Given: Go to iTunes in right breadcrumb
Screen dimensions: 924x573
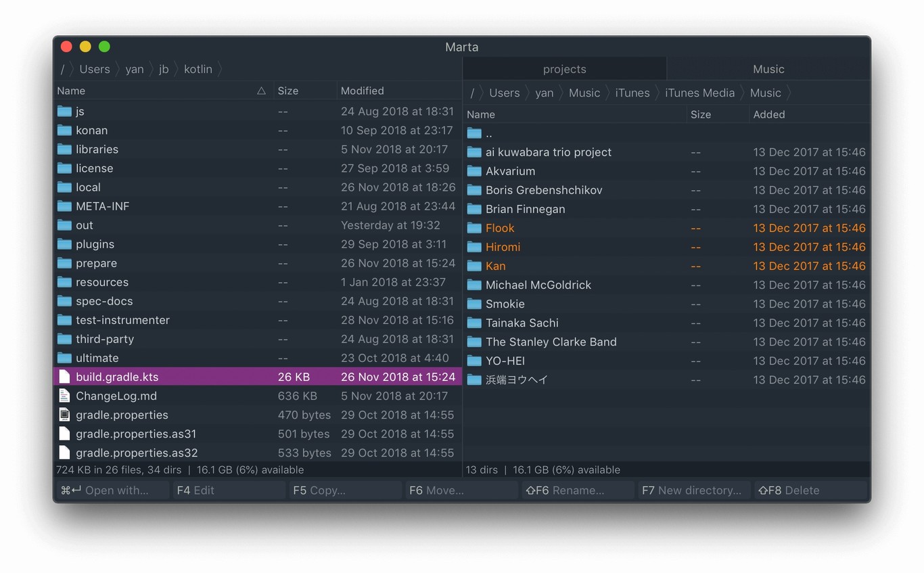Looking at the screenshot, I should click(632, 93).
